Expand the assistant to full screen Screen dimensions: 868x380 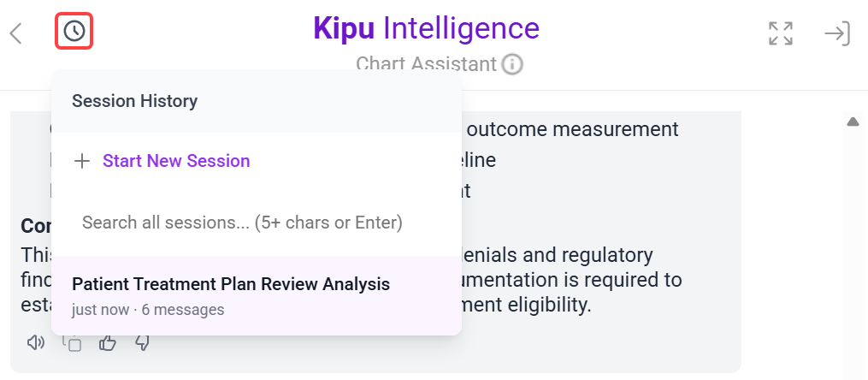click(780, 33)
